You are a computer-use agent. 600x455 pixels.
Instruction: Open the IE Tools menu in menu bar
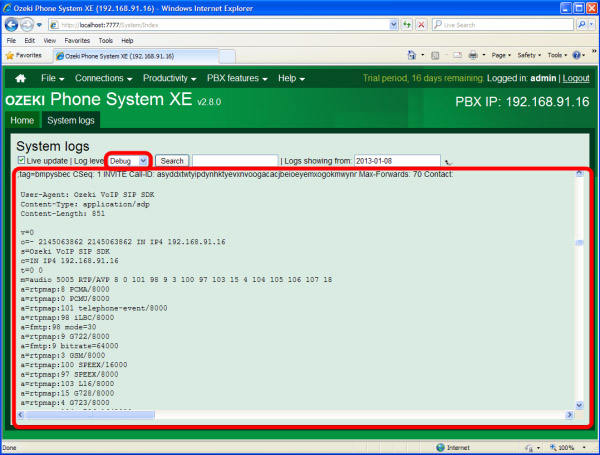coord(106,41)
